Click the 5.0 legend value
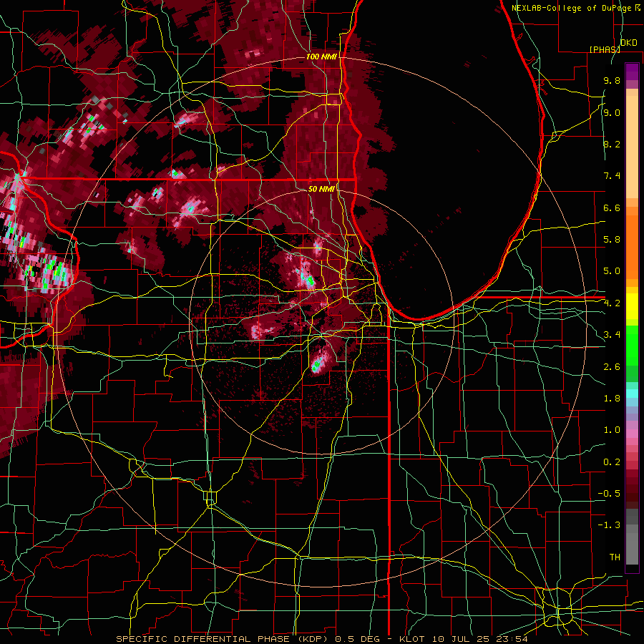This screenshot has height=644, width=644. (x=612, y=271)
